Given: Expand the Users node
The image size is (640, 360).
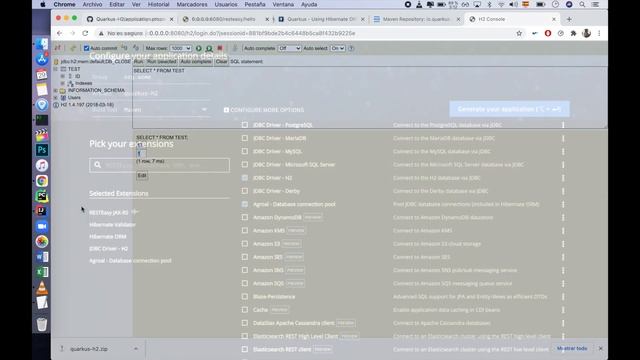Looking at the screenshot, I should 56,98.
